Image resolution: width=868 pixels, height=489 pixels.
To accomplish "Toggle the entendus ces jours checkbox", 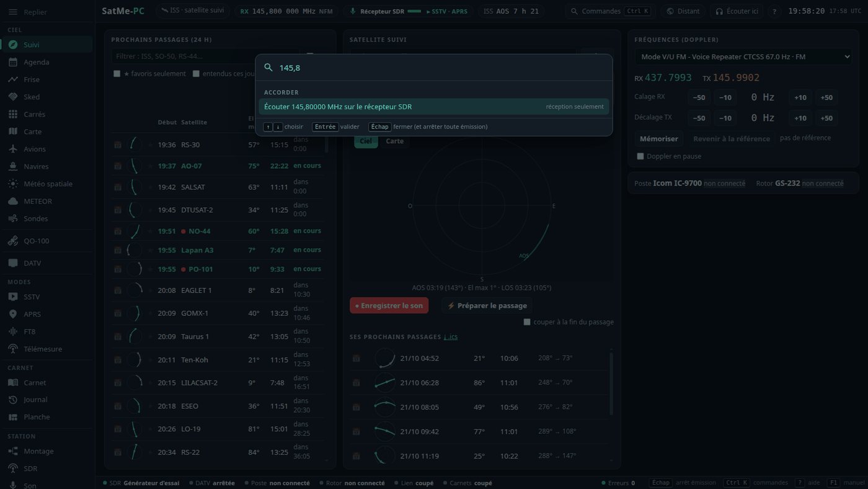I will (196, 74).
